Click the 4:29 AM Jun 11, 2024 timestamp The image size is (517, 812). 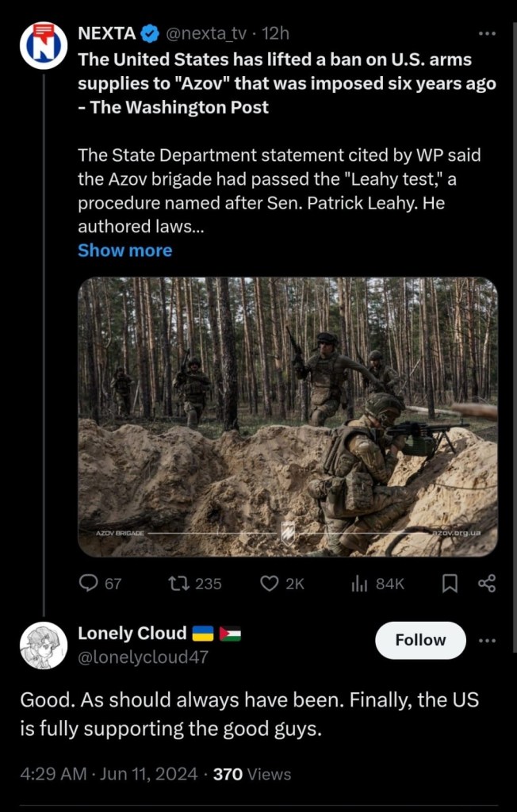(109, 774)
